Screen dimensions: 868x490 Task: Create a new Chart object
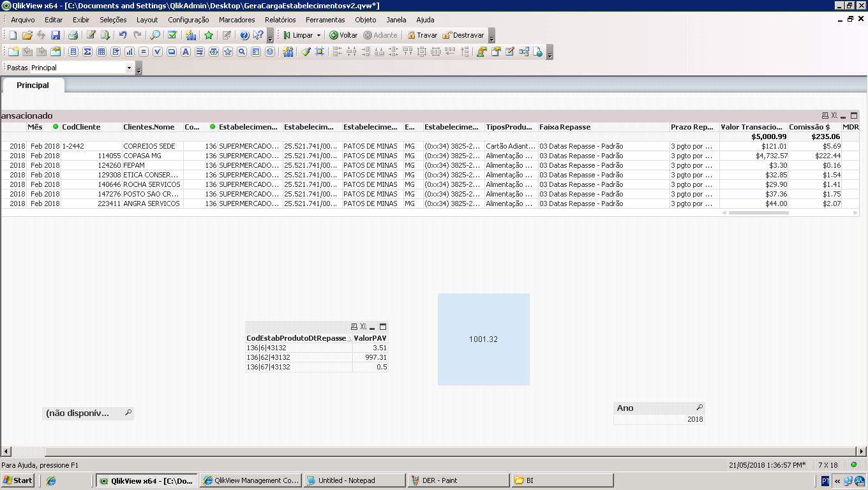click(130, 52)
